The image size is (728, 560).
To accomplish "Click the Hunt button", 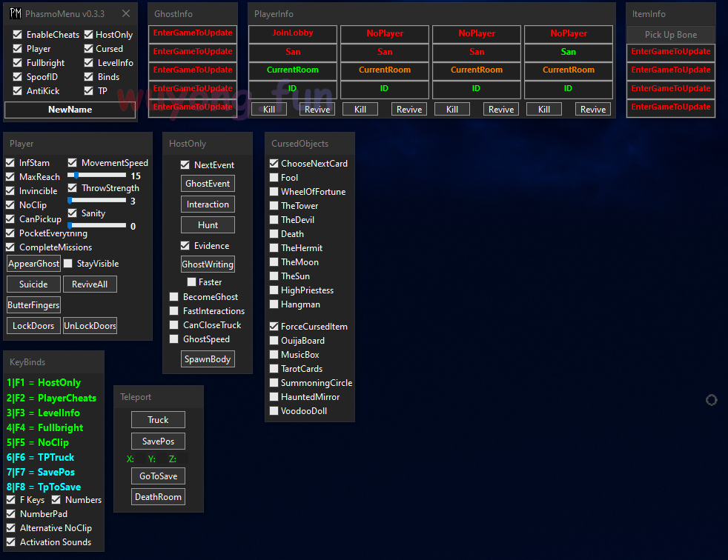I will click(x=208, y=225).
